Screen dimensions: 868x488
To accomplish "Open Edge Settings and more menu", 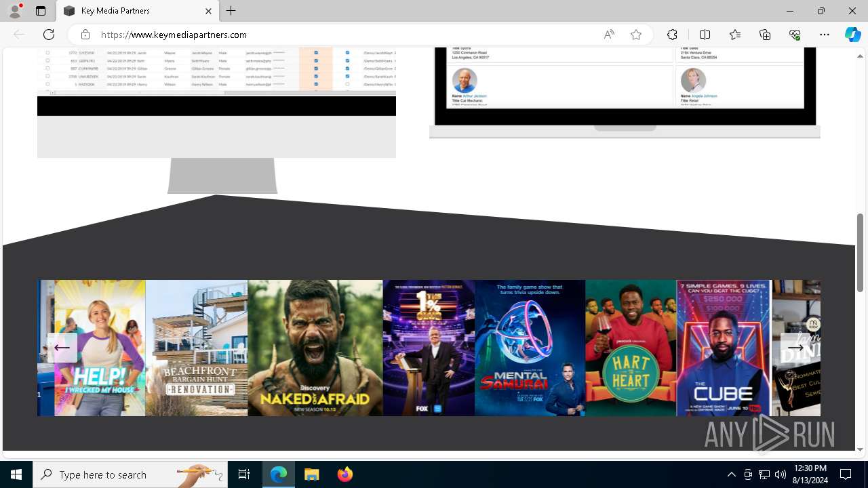I will [x=825, y=35].
